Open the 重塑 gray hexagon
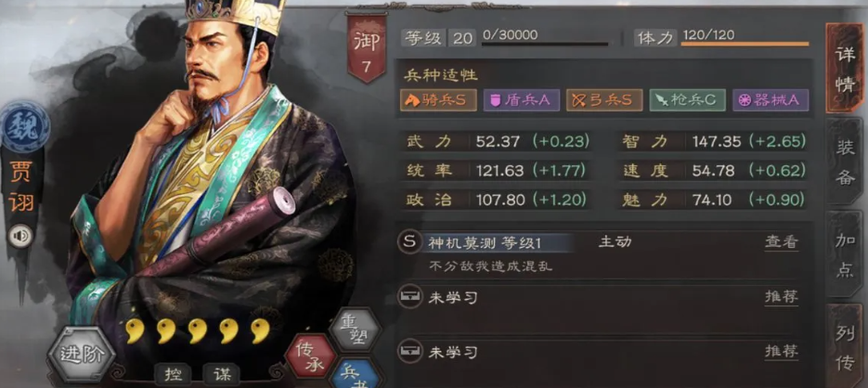 355,330
